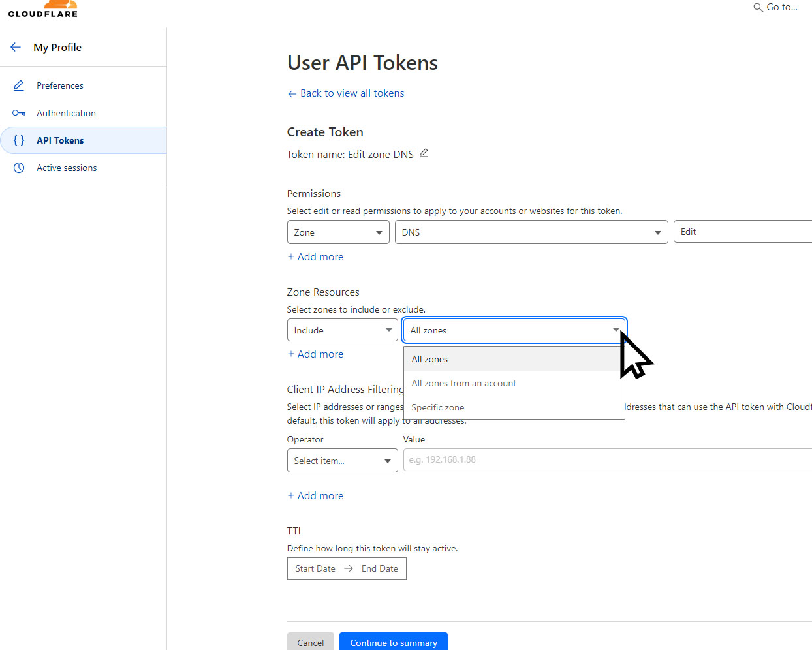The height and width of the screenshot is (650, 812).
Task: Select 'All zones' option in open list
Action: [429, 359]
